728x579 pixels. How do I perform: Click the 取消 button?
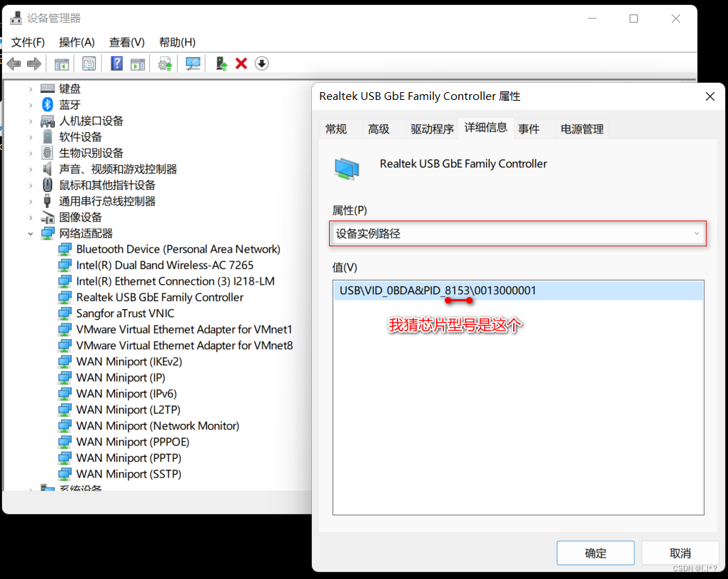[680, 553]
